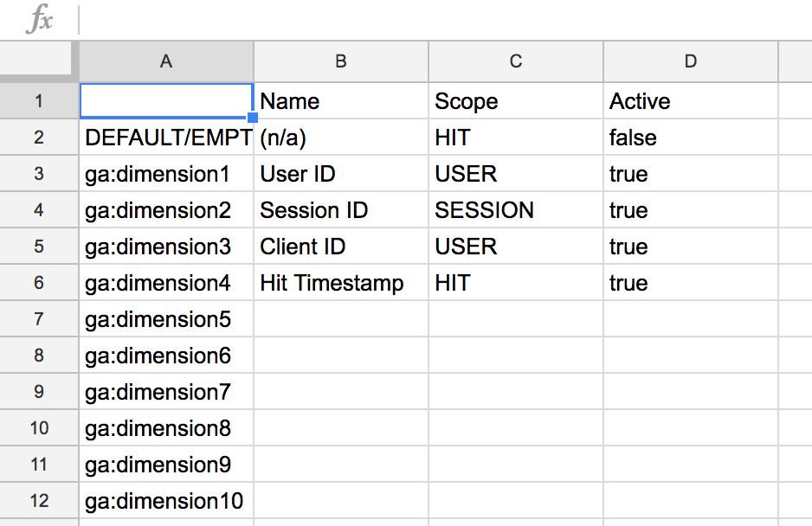Click the cell fill handle square

(253, 118)
